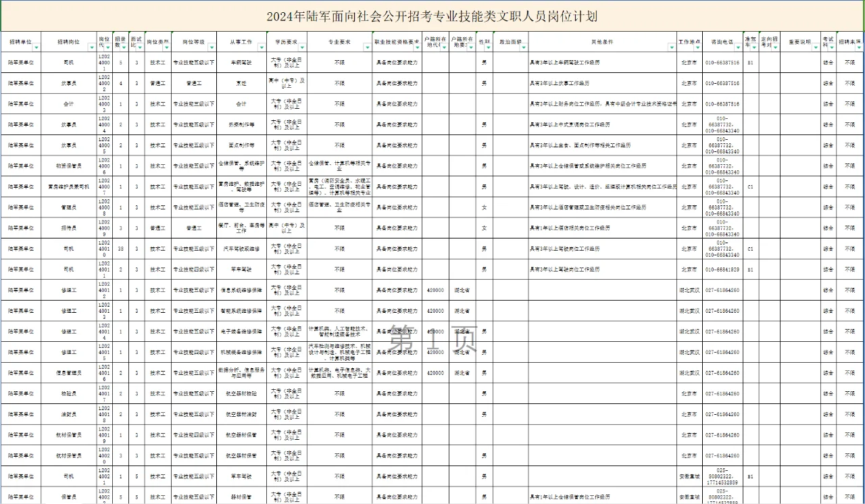Open the 职业技能资格要求 filter dropdown
Viewport: 865px width, 504px height.
pos(418,48)
